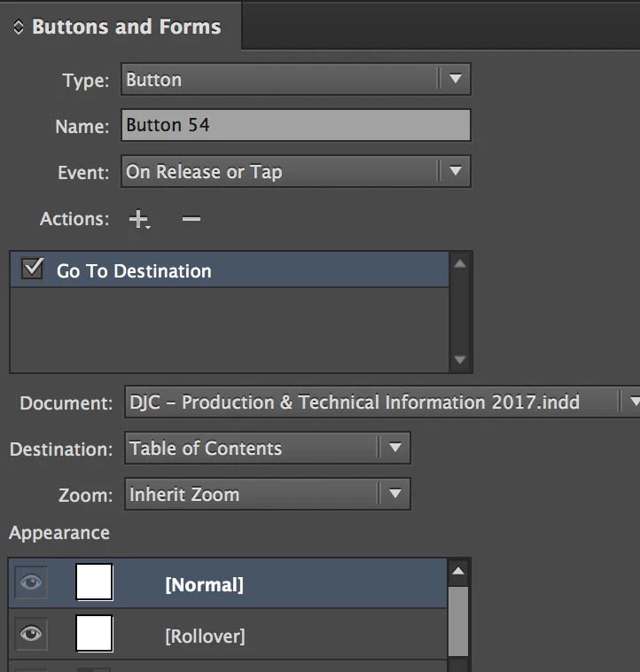Toggle visibility of Normal state

pos(31,582)
